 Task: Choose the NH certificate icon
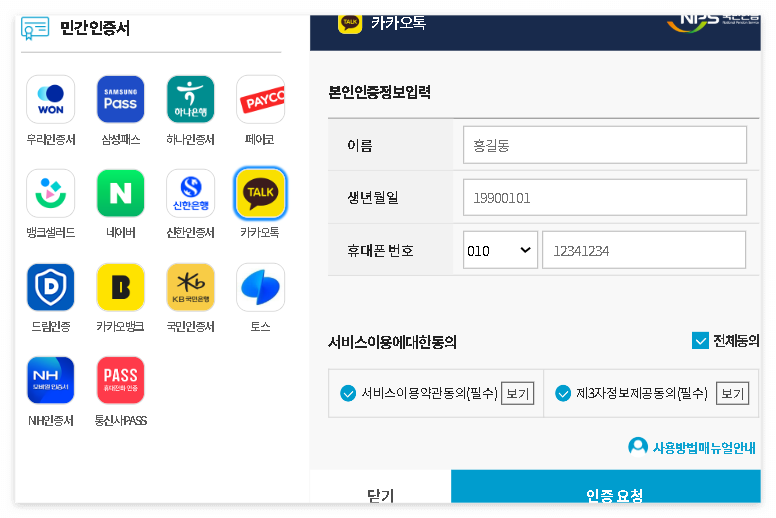pos(50,380)
